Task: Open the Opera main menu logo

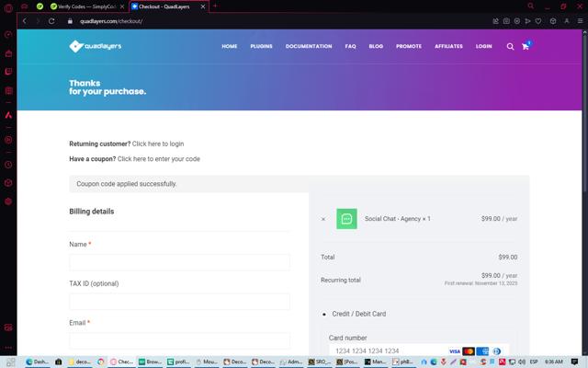Action: tap(8, 8)
